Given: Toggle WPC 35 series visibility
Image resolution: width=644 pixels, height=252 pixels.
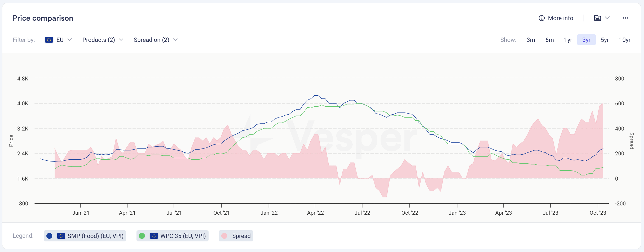Looking at the screenshot, I should coord(173,236).
